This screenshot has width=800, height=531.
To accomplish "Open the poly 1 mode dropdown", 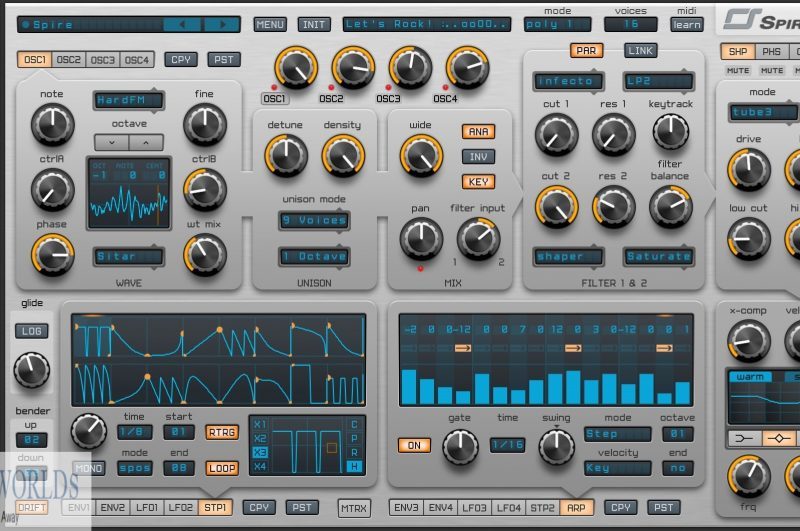I will 558,24.
